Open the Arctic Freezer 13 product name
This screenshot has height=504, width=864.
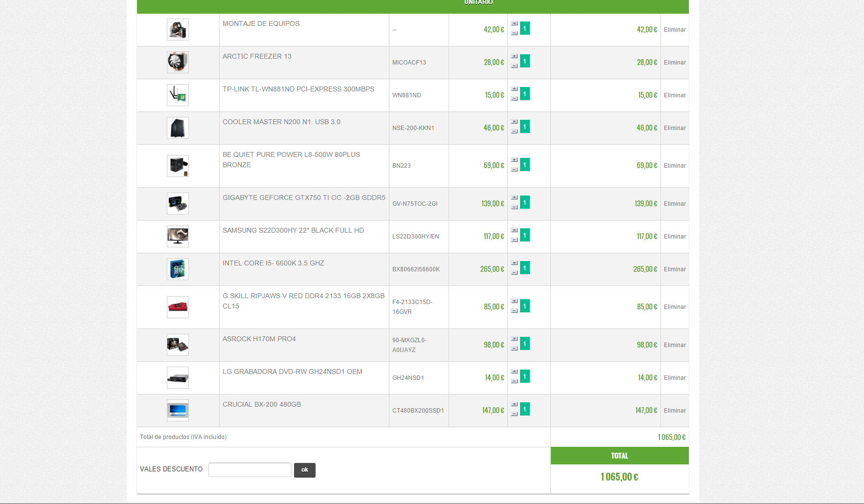click(257, 56)
